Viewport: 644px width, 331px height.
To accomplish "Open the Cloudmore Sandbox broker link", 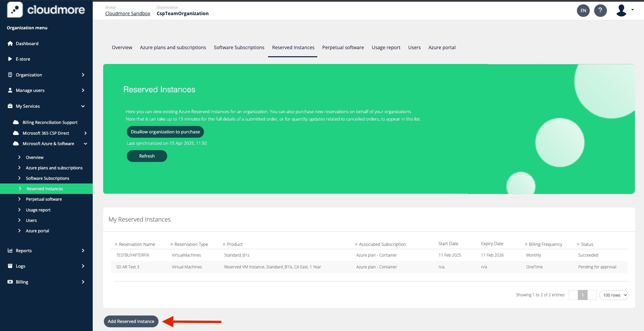I will click(127, 13).
